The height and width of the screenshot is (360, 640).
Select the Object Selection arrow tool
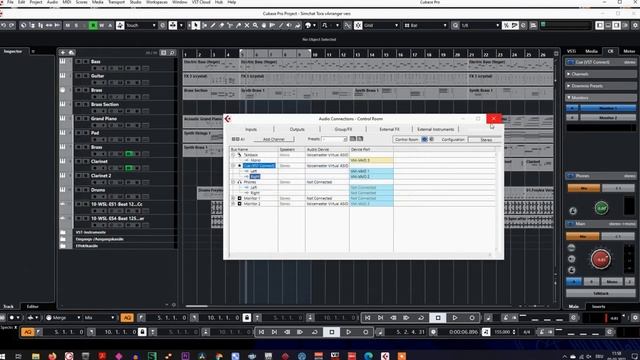click(196, 25)
